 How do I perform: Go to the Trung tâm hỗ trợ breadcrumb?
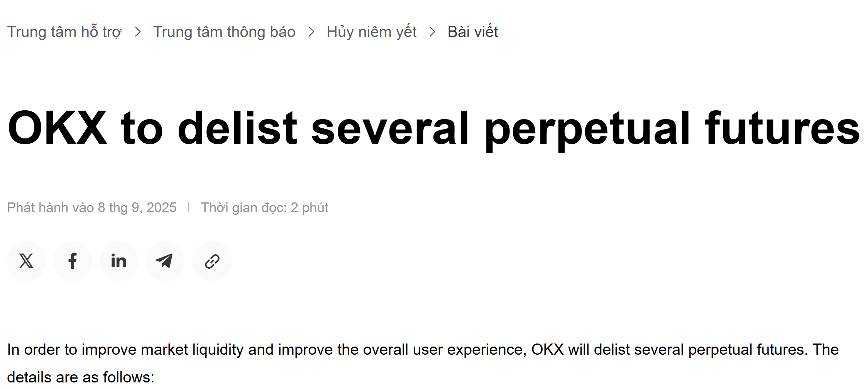tap(64, 32)
